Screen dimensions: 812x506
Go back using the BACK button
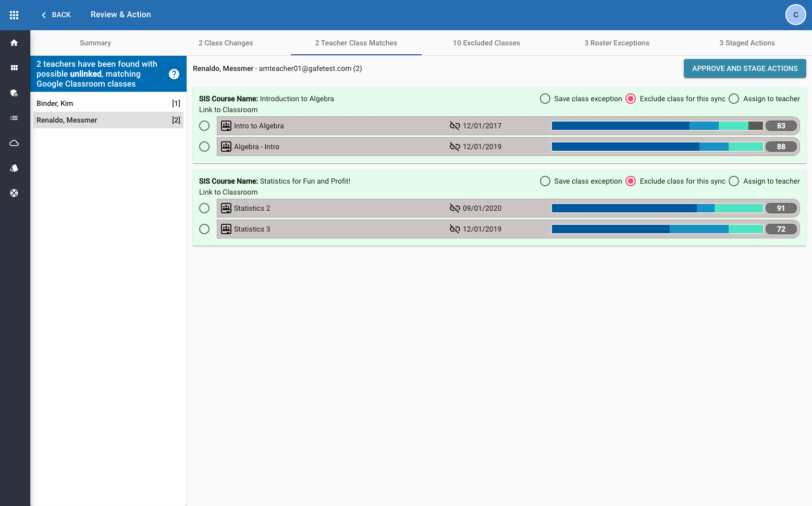pos(56,15)
